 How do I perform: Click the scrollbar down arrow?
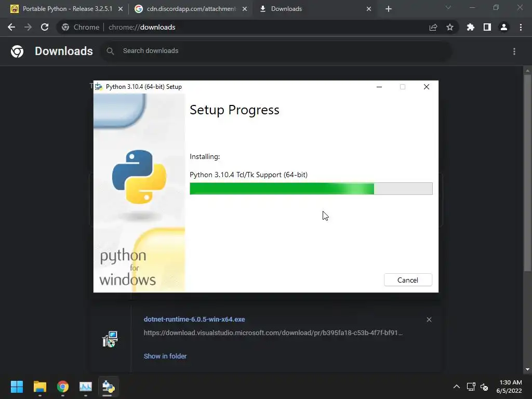pyautogui.click(x=527, y=369)
